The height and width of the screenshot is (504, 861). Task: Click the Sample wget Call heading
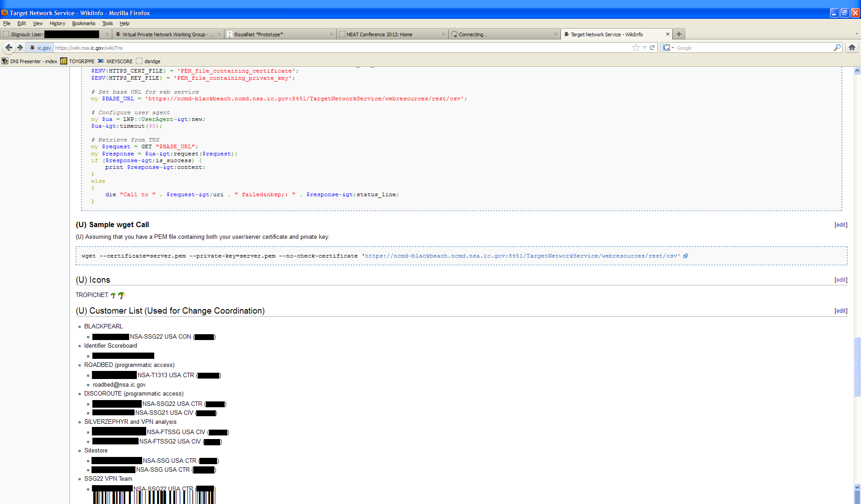point(112,225)
